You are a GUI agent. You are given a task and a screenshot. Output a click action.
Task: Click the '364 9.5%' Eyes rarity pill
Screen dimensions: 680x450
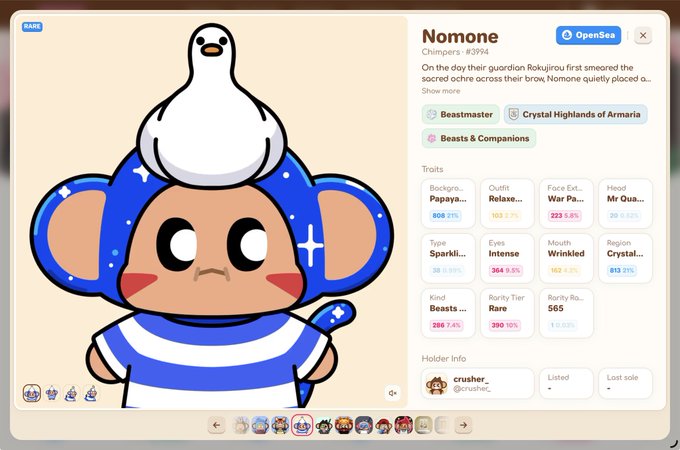(x=505, y=270)
